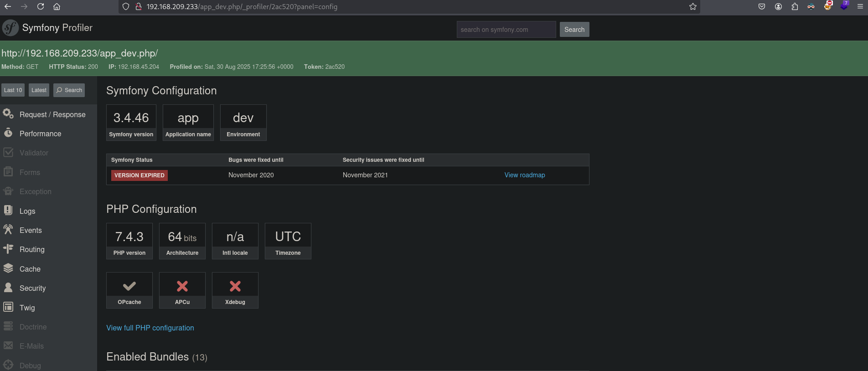Click the Request / Response gears icon
This screenshot has width=868, height=371.
(x=8, y=114)
